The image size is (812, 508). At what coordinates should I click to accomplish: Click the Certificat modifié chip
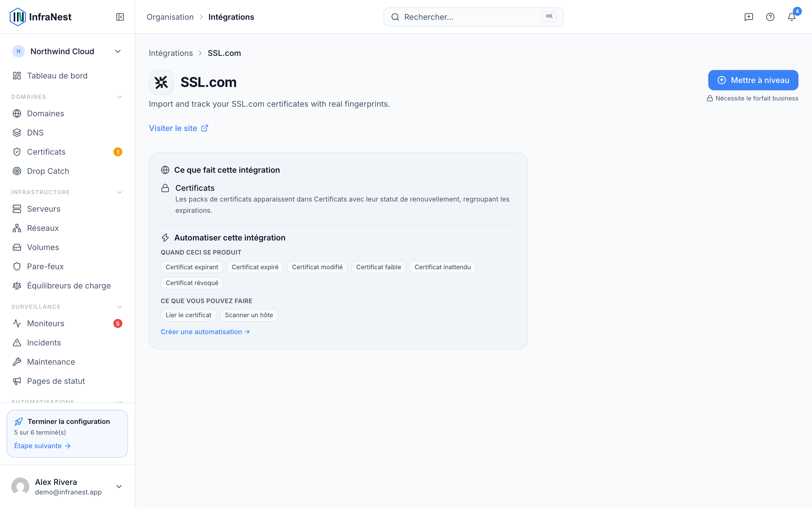click(x=317, y=267)
